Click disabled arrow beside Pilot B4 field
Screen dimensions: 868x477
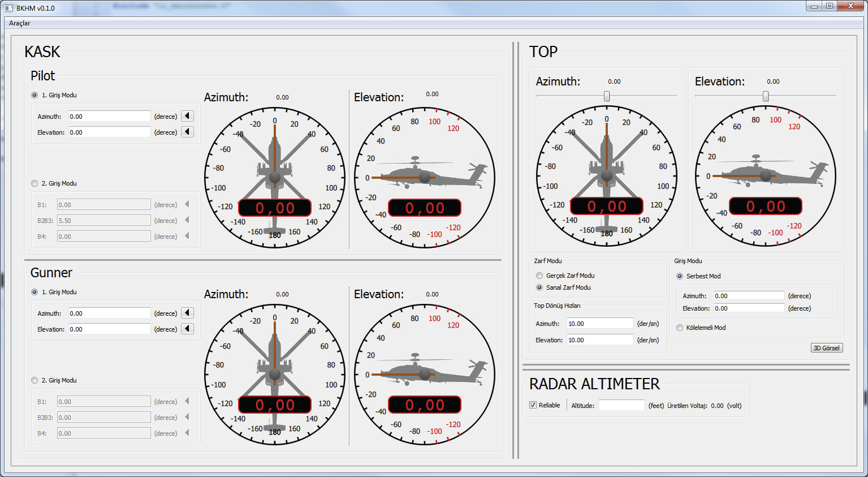(x=187, y=236)
